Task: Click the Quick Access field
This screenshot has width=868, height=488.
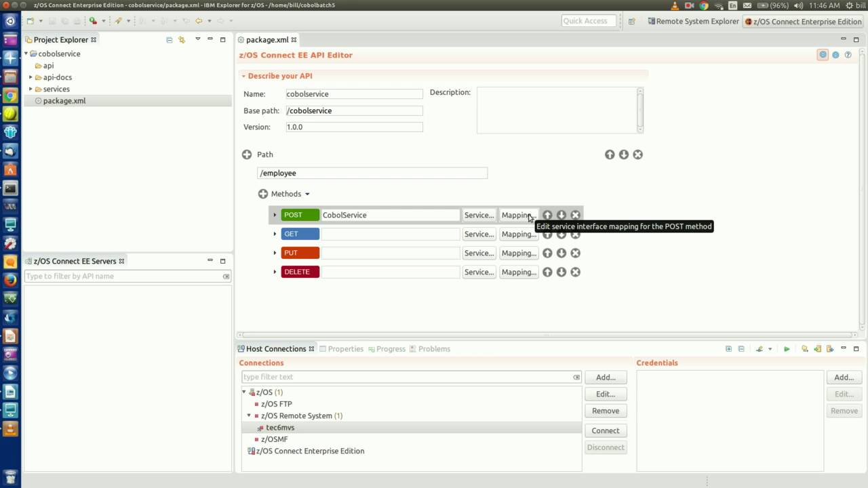Action: tap(589, 21)
